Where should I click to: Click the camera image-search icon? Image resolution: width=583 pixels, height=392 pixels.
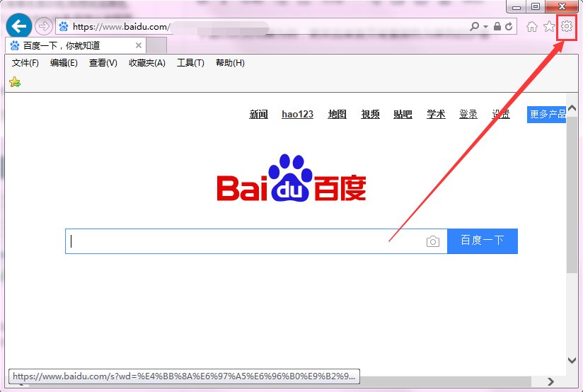pyautogui.click(x=433, y=242)
